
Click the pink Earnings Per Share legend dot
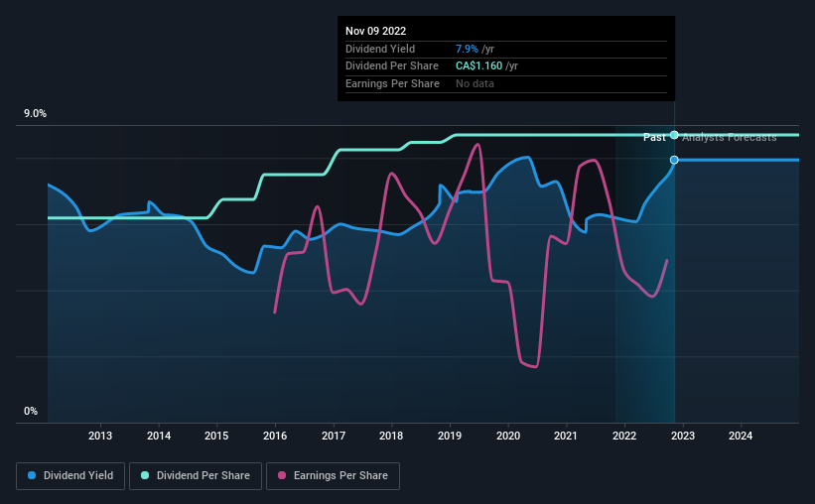click(282, 475)
